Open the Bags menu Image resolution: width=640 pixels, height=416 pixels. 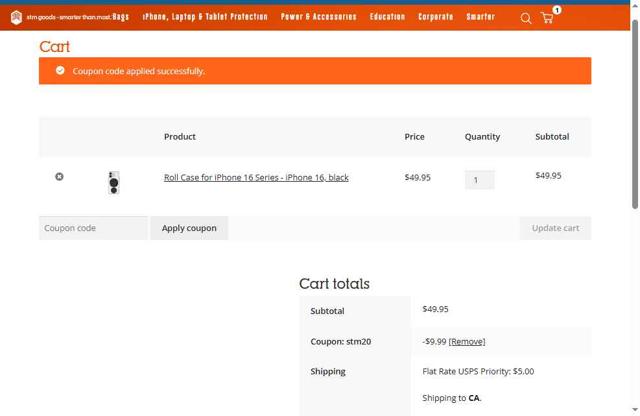[x=121, y=17]
